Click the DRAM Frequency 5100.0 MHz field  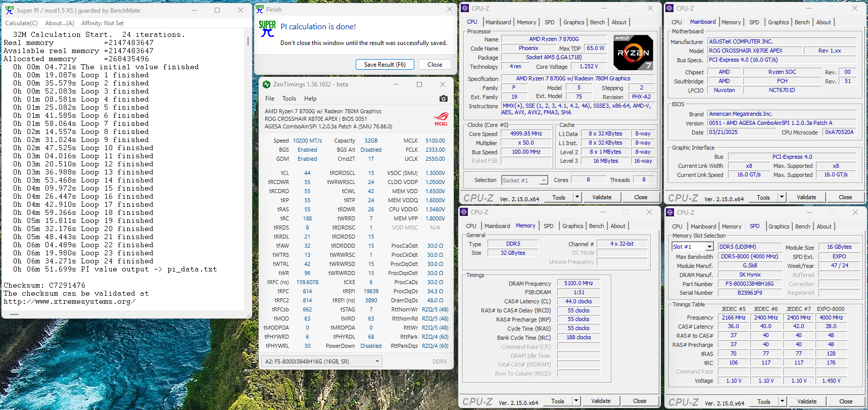pos(578,284)
